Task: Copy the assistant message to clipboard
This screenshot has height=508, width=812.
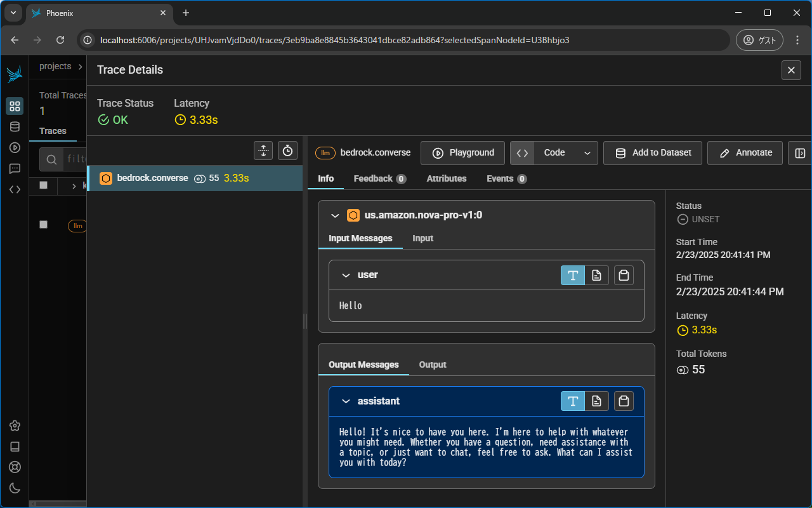Action: (x=624, y=401)
